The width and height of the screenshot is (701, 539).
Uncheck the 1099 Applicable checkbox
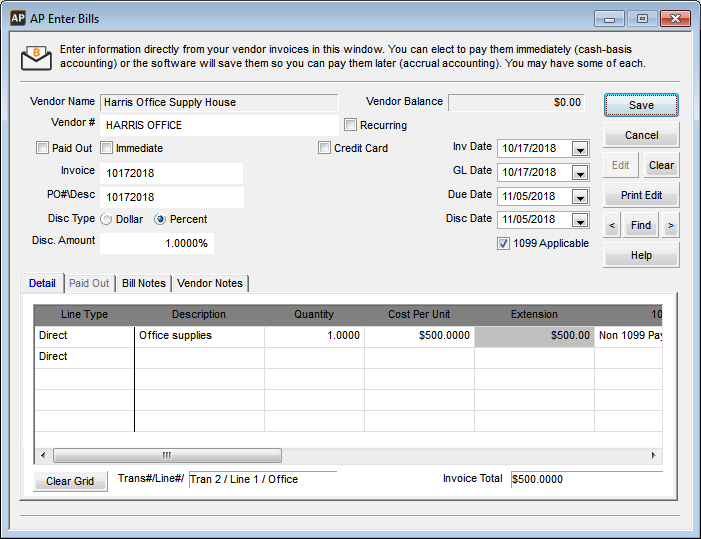coord(503,243)
